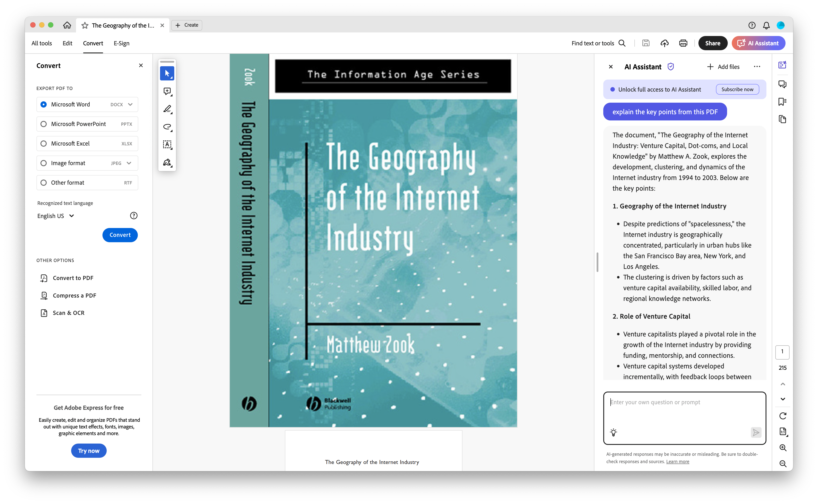Select the Microsoft Word export option
This screenshot has height=504, width=818.
pyautogui.click(x=87, y=104)
